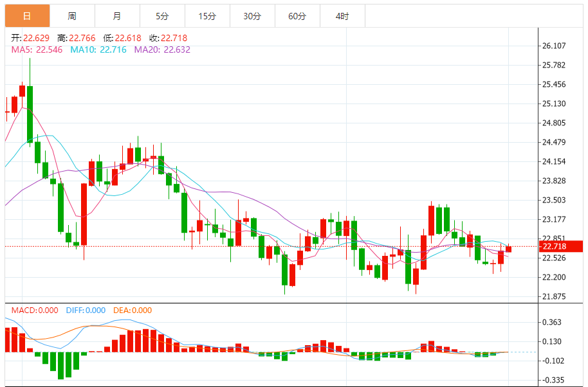Click the 22.200 price axis label
The image size is (588, 387).
click(x=554, y=278)
